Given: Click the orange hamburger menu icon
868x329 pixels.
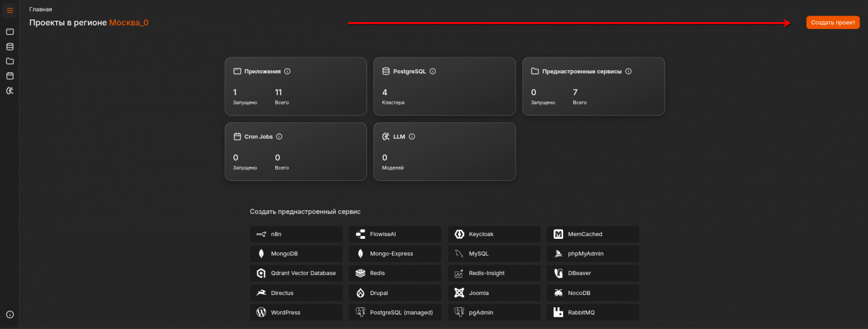Looking at the screenshot, I should (9, 11).
